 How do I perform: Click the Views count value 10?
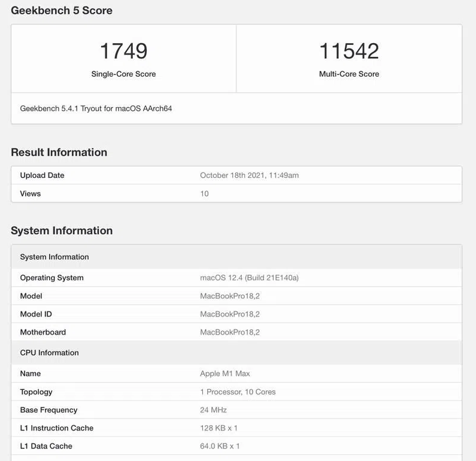pyautogui.click(x=204, y=194)
